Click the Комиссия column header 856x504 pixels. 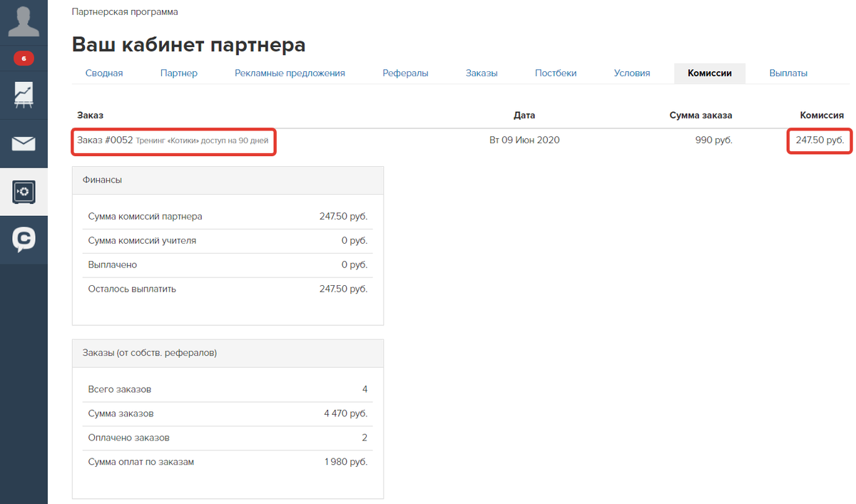[x=821, y=115]
